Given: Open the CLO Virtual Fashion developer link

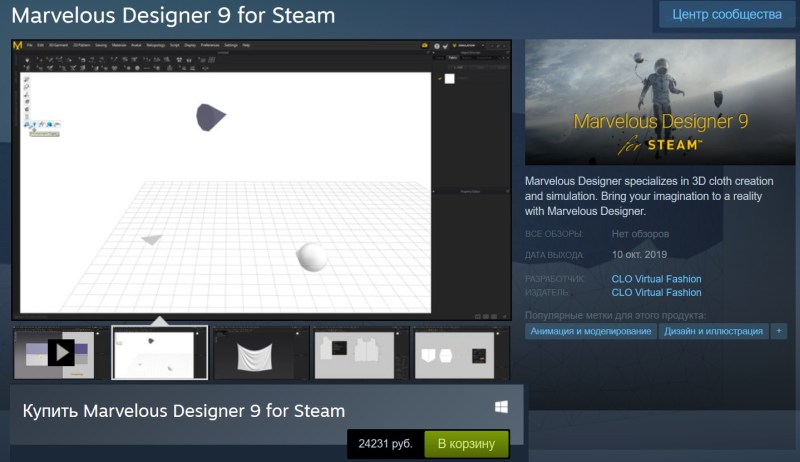Looking at the screenshot, I should [656, 279].
